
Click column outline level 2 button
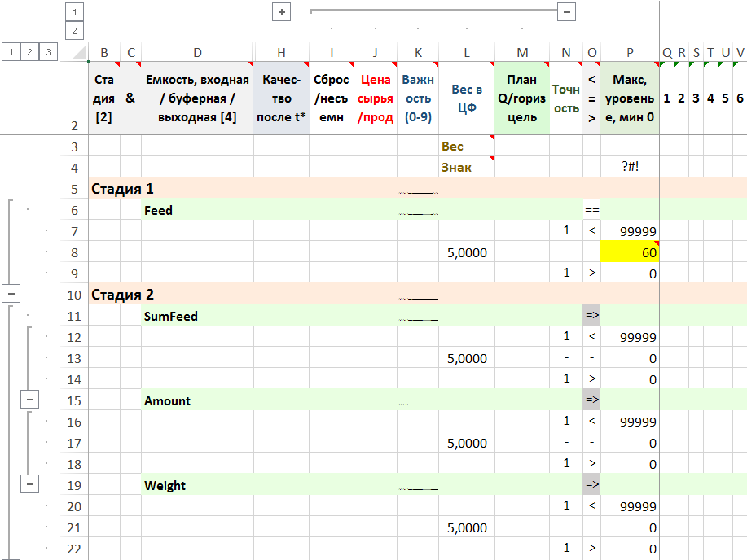coord(74,31)
